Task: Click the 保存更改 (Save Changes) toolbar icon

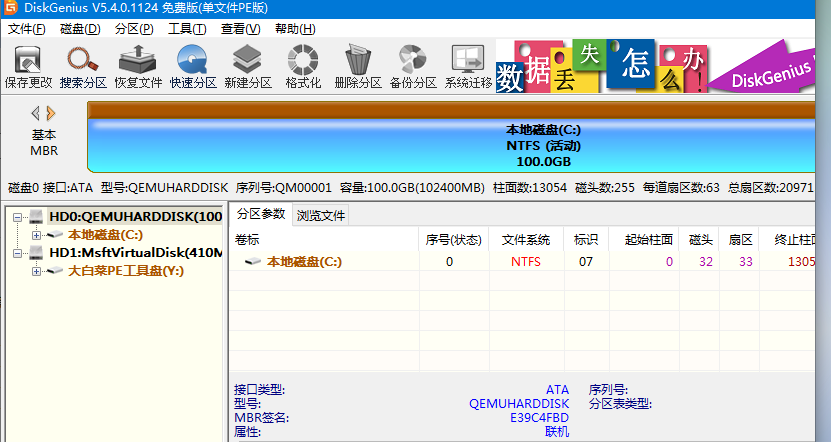Action: coord(28,67)
